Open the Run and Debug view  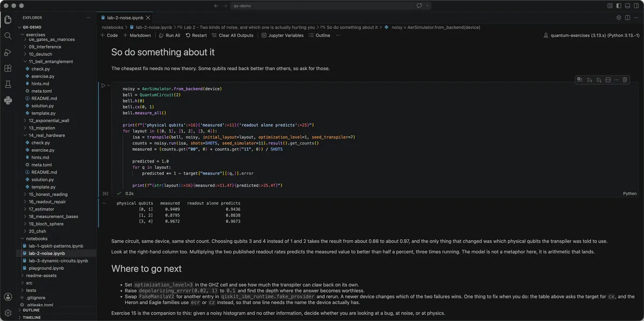(x=8, y=52)
